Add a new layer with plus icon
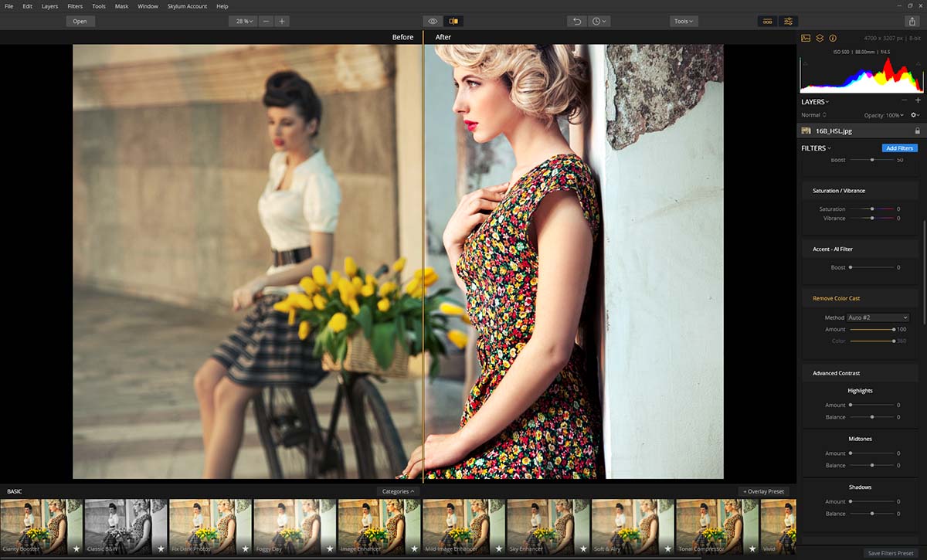Image resolution: width=927 pixels, height=560 pixels. point(918,100)
